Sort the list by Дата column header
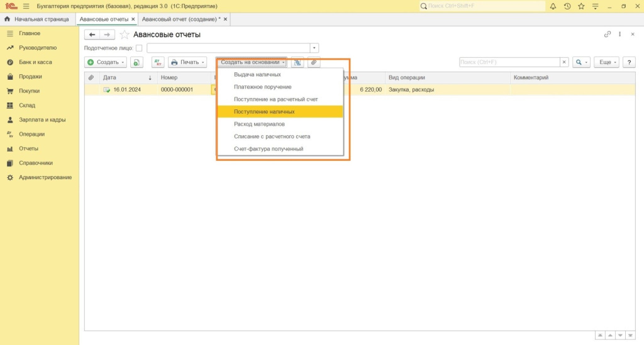This screenshot has height=345, width=644. point(110,77)
